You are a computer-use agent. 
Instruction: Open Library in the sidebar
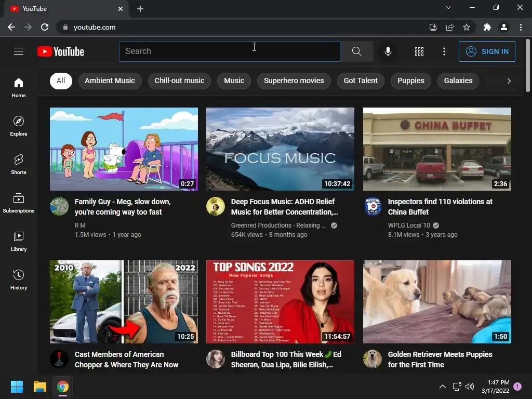pos(19,241)
